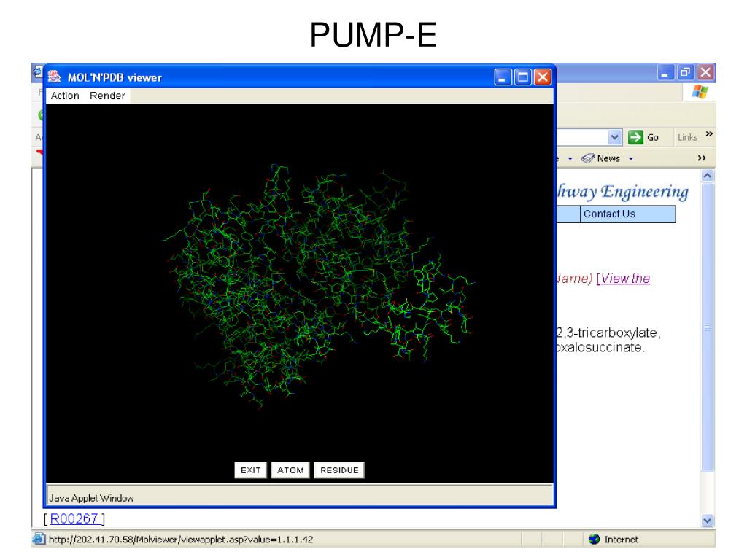Click the '2,3-tricarboxylate,' text

tap(608, 332)
